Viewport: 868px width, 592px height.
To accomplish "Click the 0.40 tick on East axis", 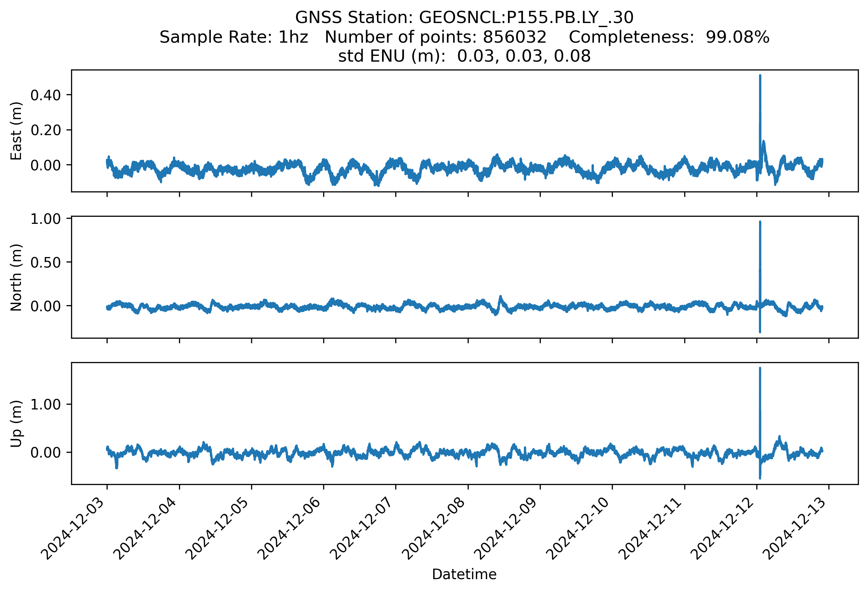I will (x=46, y=95).
